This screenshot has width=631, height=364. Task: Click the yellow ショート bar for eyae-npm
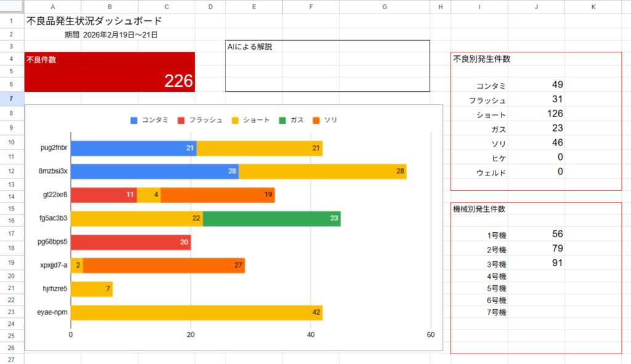click(196, 313)
